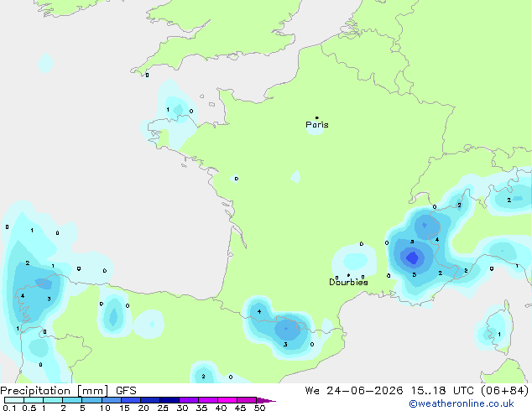
Task: Pick the 40–45 mm magenta legend swatch
Action: tap(227, 400)
